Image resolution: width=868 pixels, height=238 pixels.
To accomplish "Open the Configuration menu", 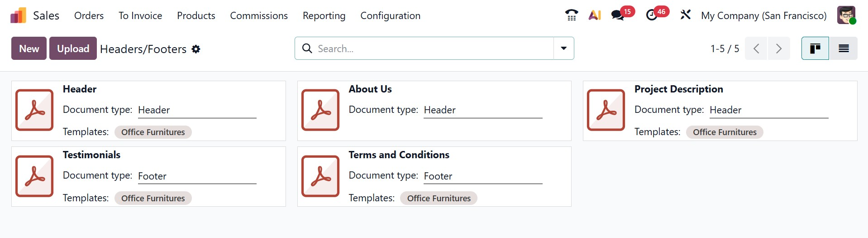I will [390, 16].
